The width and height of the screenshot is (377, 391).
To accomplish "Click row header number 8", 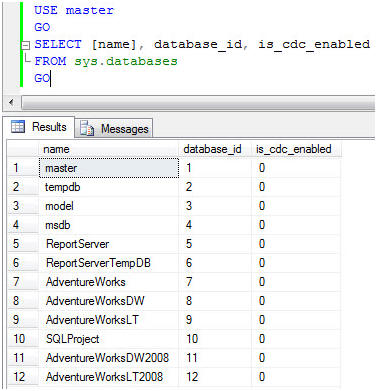I will tap(23, 301).
